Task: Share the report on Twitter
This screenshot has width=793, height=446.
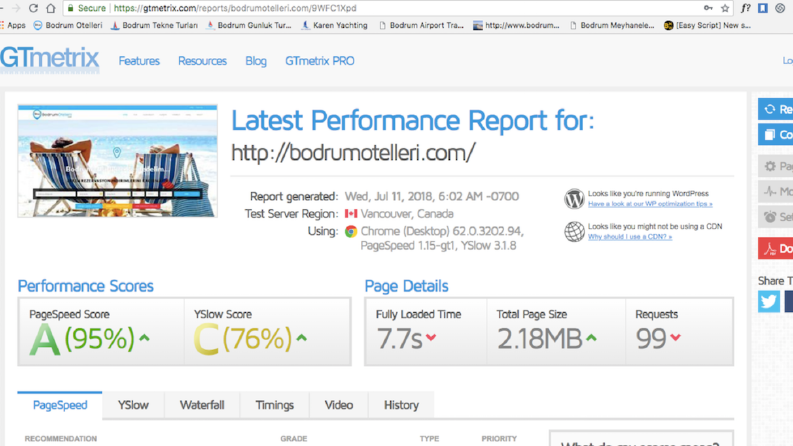Action: (769, 301)
